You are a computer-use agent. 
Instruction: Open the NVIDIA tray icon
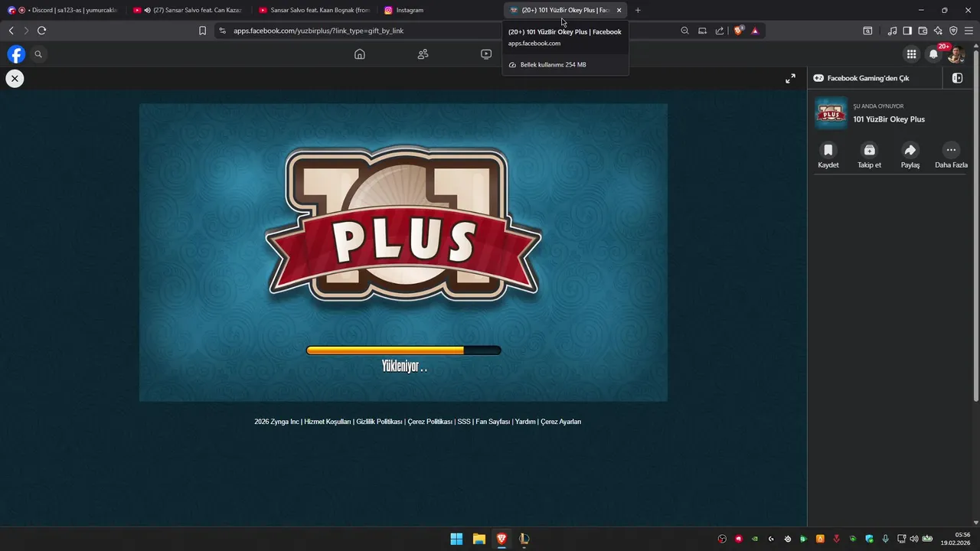[x=755, y=539]
